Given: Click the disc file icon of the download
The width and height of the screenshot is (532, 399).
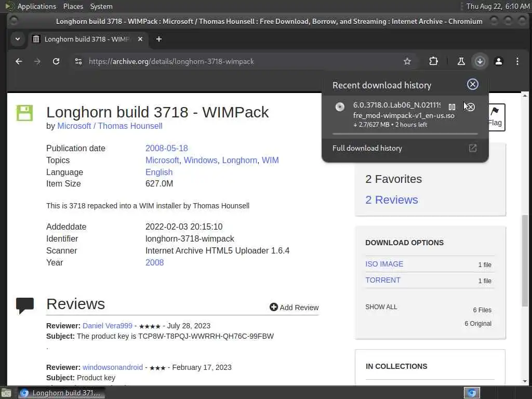Looking at the screenshot, I should click(340, 107).
